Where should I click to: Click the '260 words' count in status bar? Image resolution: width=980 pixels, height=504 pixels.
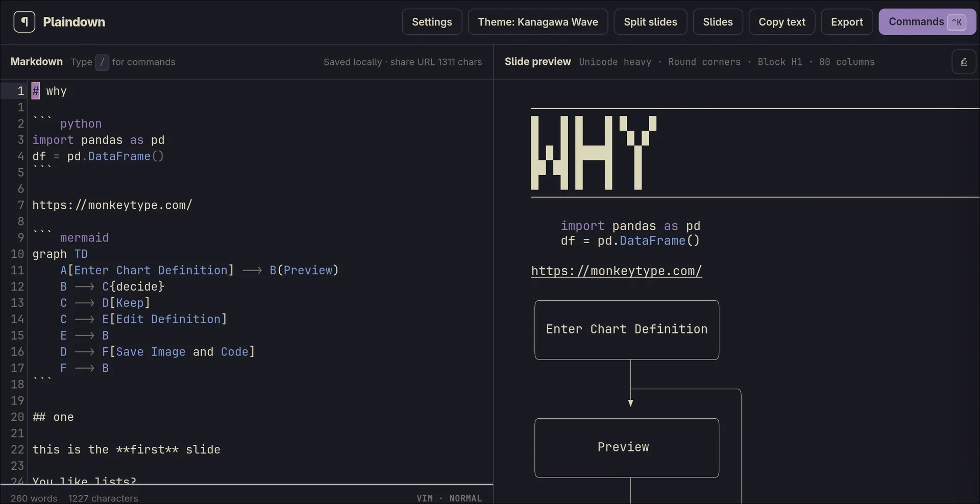(x=34, y=498)
